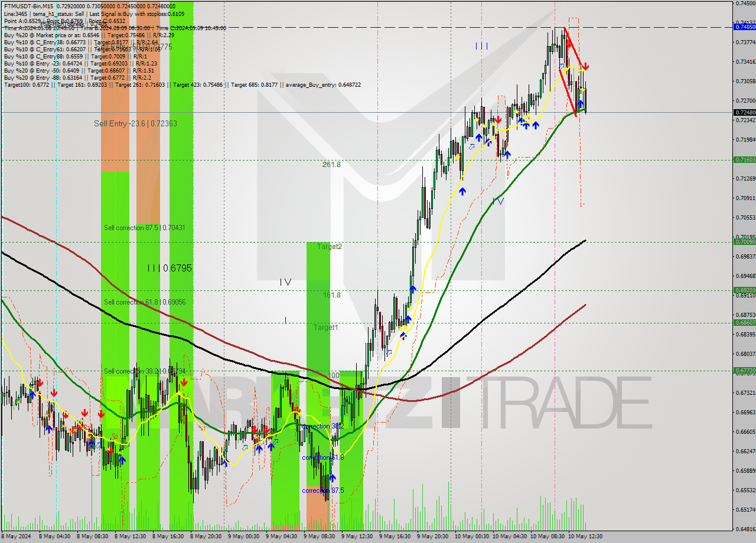Click the 161.8 Fibonacci level label
The height and width of the screenshot is (543, 756).
(x=331, y=295)
